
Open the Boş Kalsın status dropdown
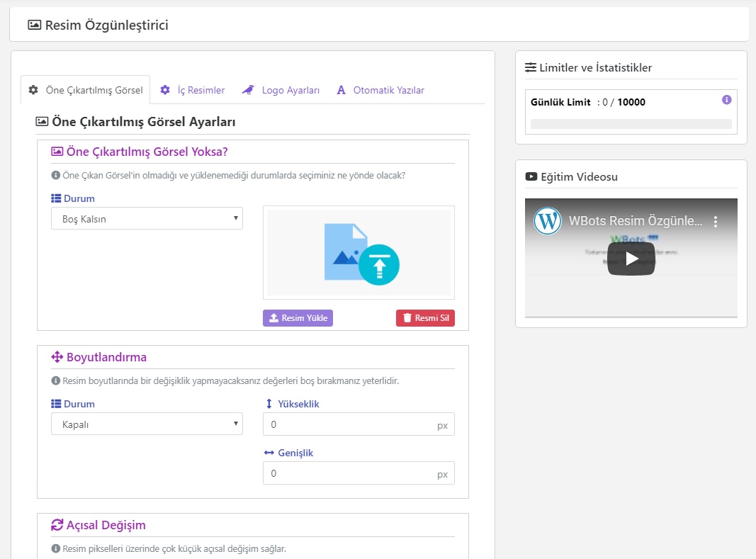[x=147, y=219]
